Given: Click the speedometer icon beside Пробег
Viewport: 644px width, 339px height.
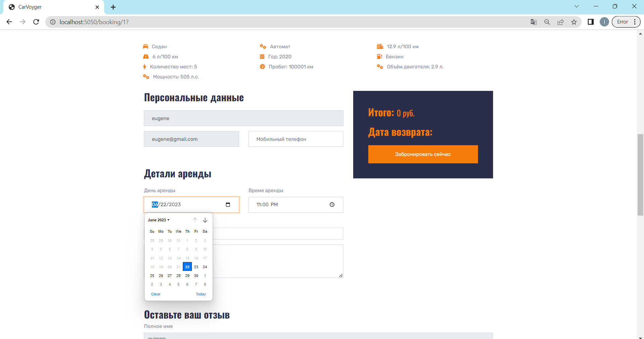Looking at the screenshot, I should point(262,67).
